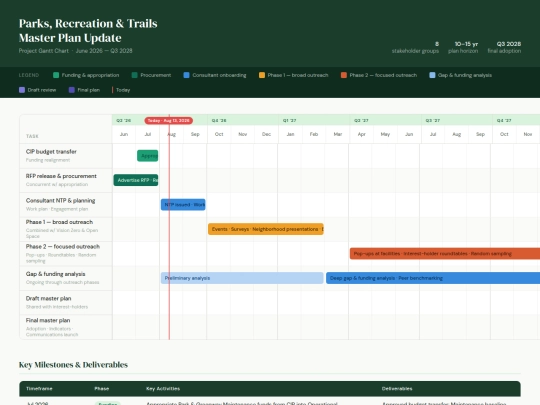Click the Phase 2 focused outreach legend swatch
This screenshot has width=540, height=405.
click(344, 75)
